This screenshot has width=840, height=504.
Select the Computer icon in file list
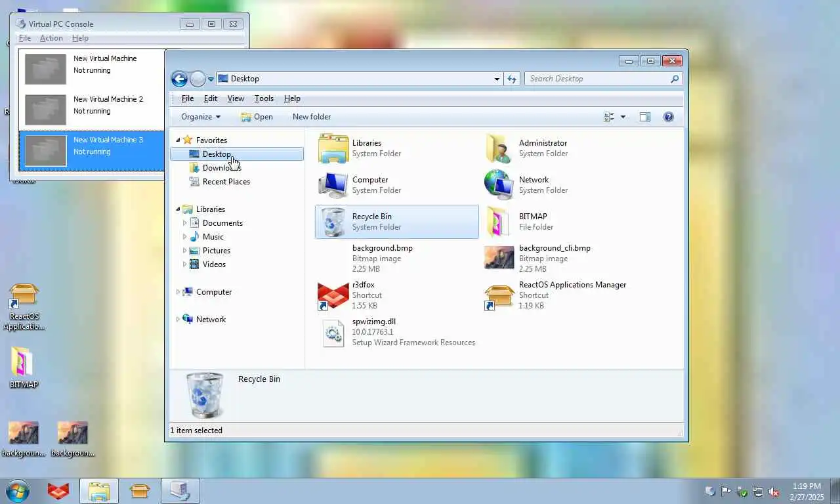[x=333, y=185]
